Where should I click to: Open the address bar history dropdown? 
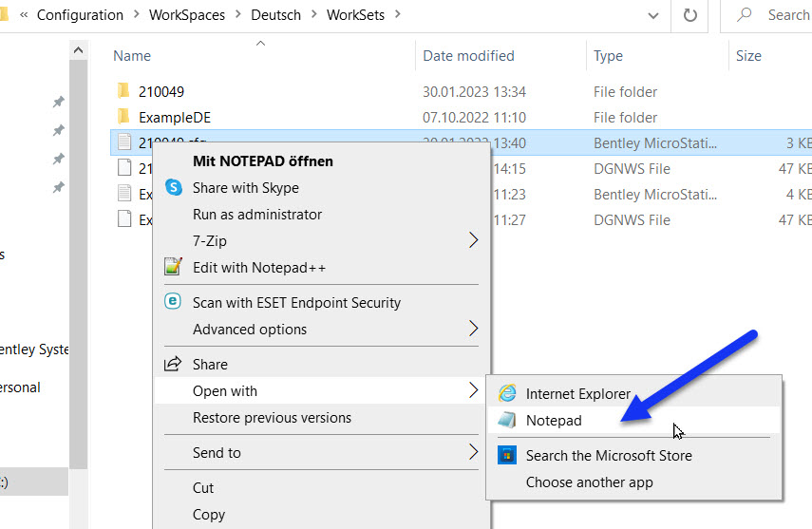coord(651,15)
